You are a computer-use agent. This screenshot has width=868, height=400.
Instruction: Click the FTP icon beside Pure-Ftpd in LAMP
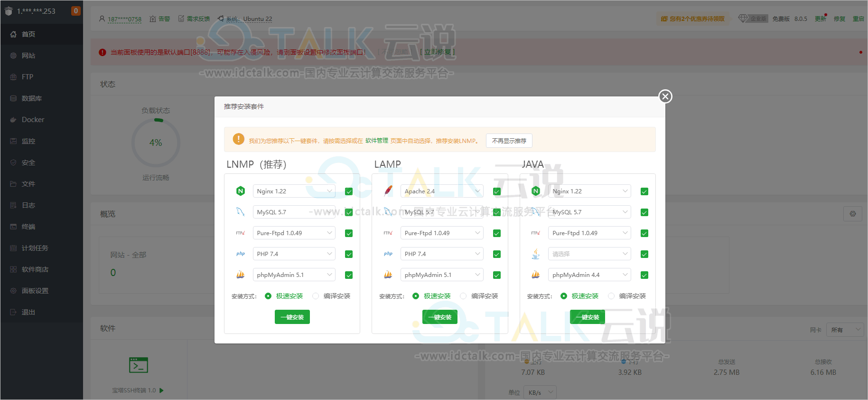(388, 233)
